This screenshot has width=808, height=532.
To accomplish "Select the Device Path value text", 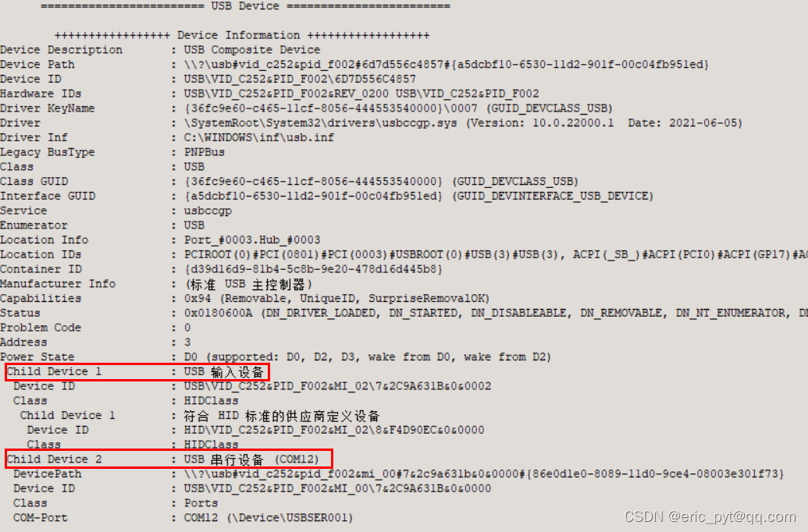I will [x=447, y=65].
